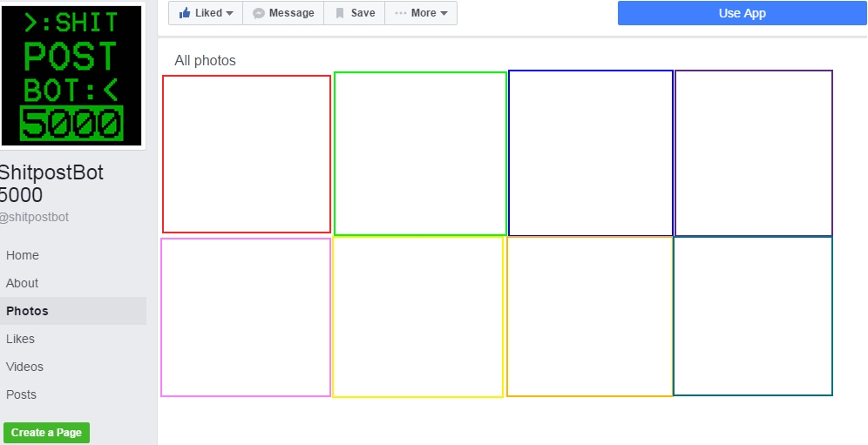This screenshot has width=868, height=445.
Task: Click the three-dots More icon
Action: click(x=401, y=13)
